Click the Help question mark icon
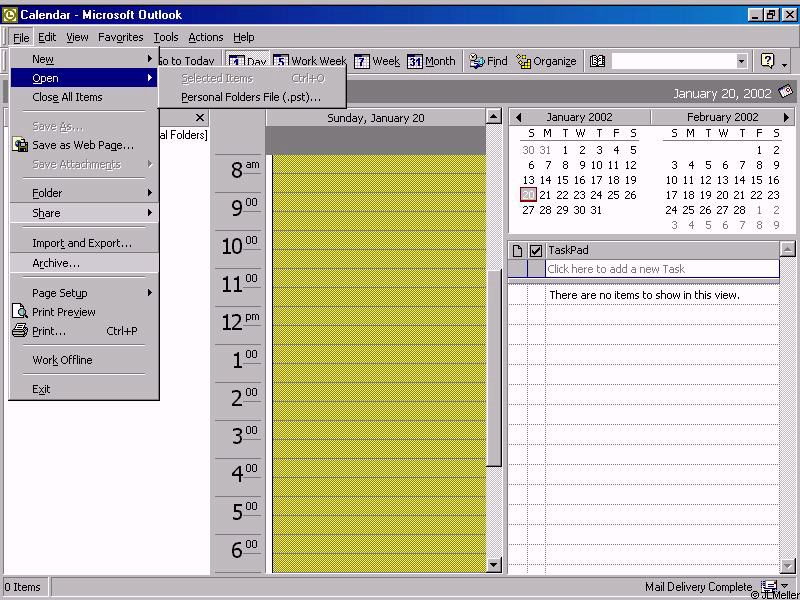The height and width of the screenshot is (600, 800). 767,61
